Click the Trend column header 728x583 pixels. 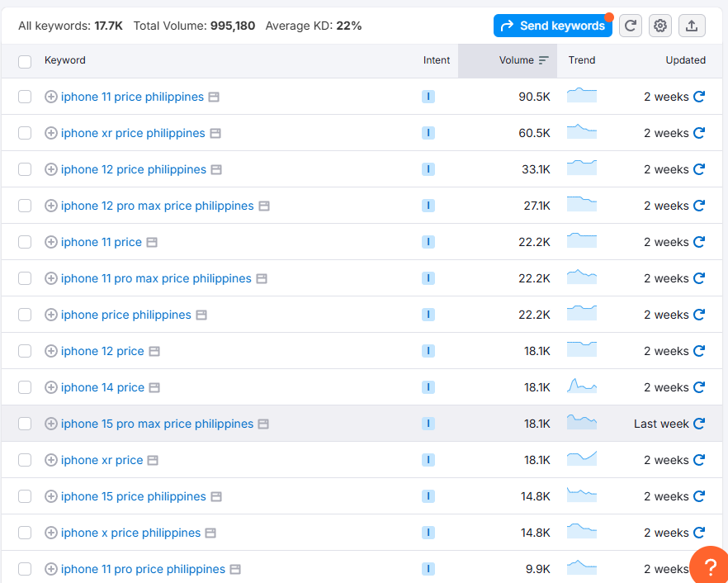point(582,60)
